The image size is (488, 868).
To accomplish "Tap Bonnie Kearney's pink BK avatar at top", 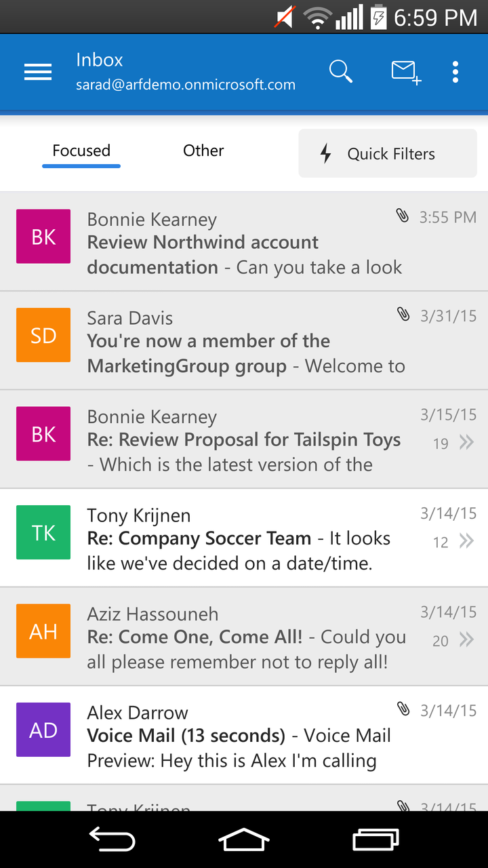I will [x=43, y=237].
